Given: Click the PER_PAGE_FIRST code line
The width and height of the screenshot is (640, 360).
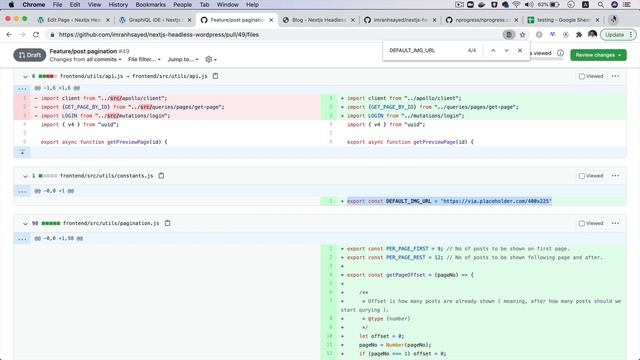Looking at the screenshot, I should [x=458, y=249].
